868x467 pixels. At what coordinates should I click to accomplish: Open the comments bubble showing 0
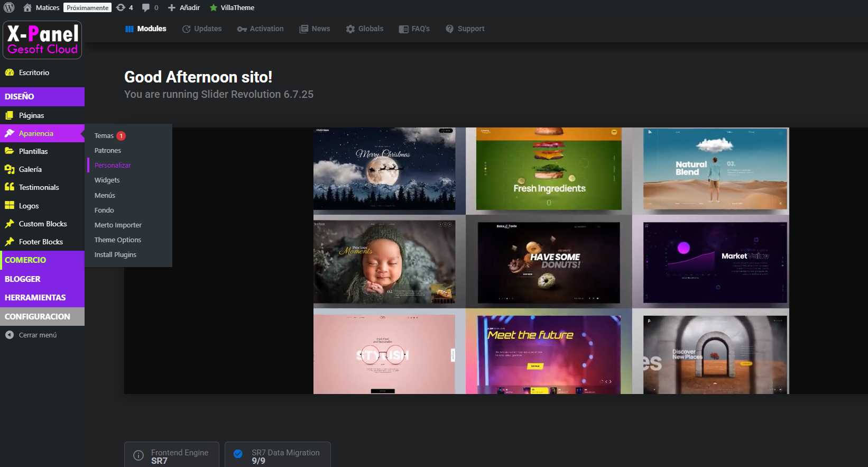150,7
